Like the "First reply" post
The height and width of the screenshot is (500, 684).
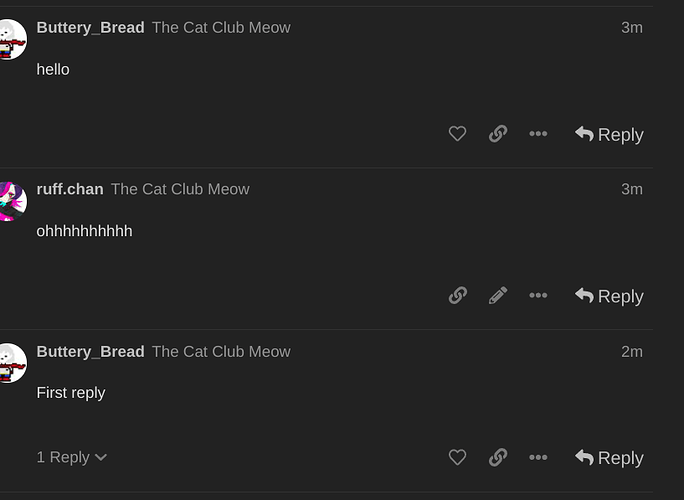point(457,457)
